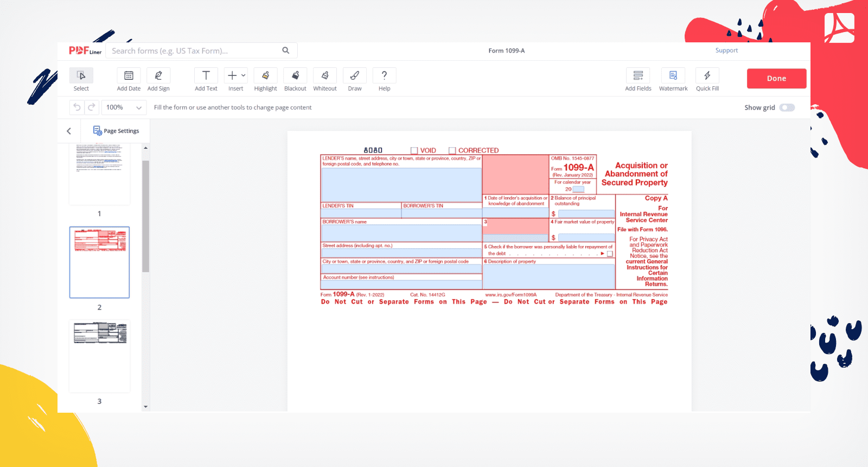The width and height of the screenshot is (868, 467).
Task: Expand the Insert dropdown arrow
Action: point(244,75)
